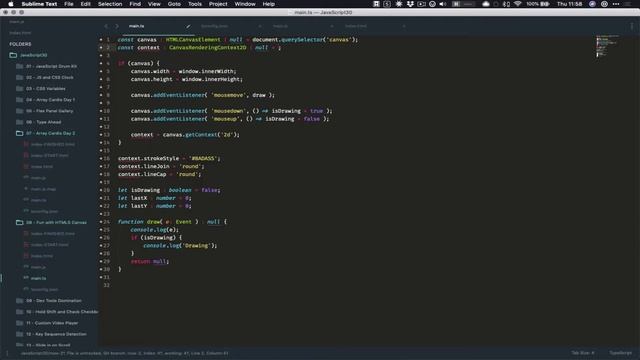Change the Tab Size: 4 setting in status bar
640x360 pixels.
pyautogui.click(x=582, y=353)
